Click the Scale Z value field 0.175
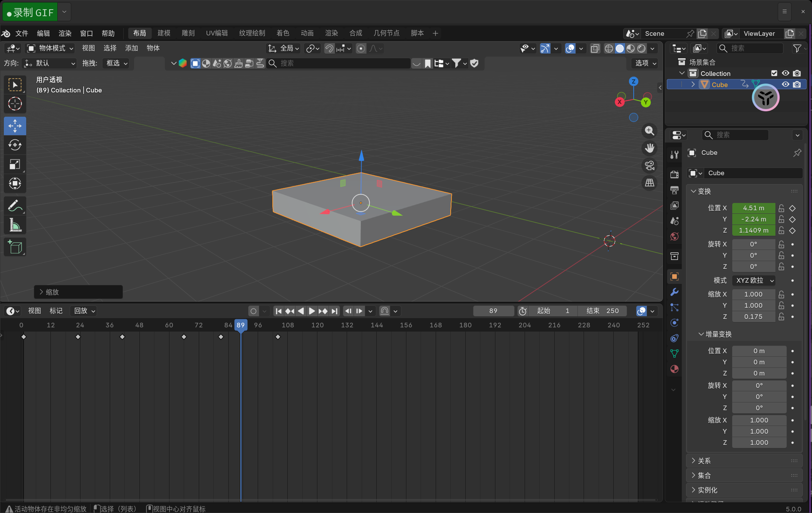 click(753, 317)
